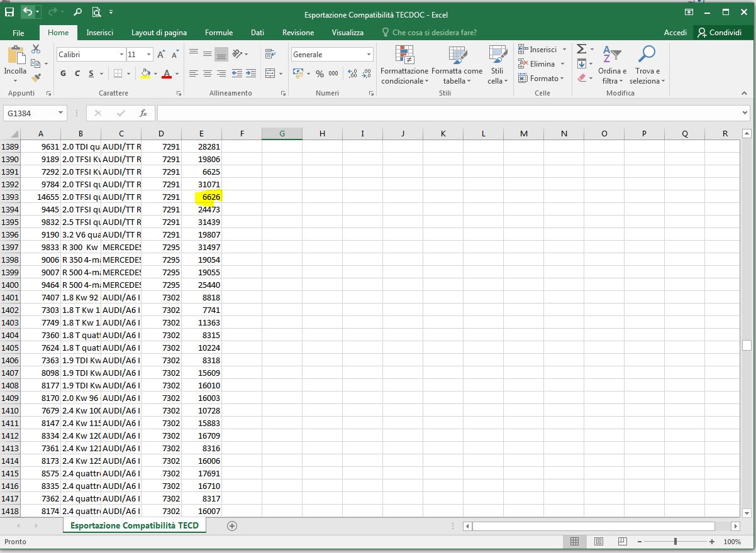756x553 pixels.
Task: Click the Condividi share button
Action: pos(720,33)
